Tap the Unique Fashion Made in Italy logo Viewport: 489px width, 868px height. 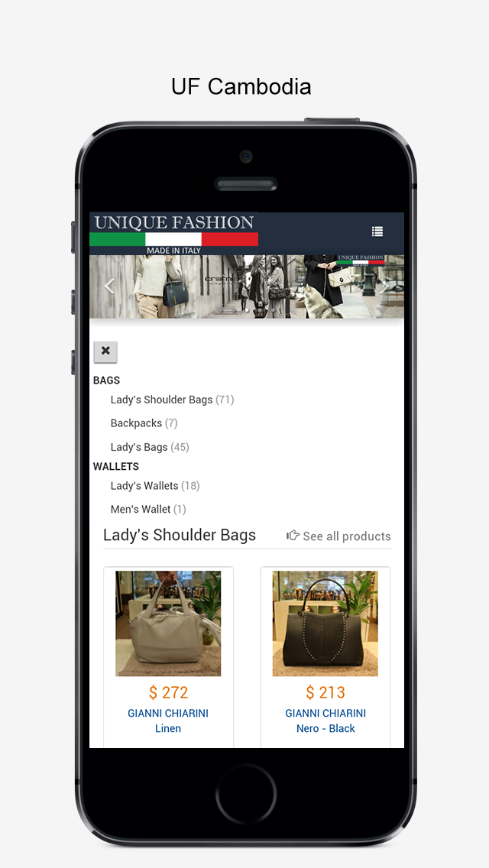[x=174, y=234]
